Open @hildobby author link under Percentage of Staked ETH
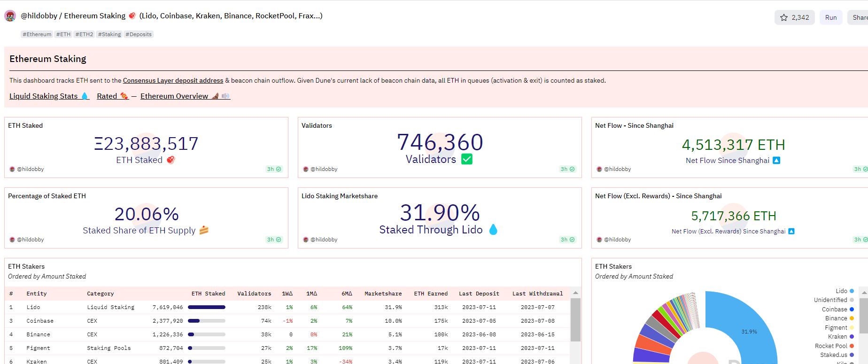Viewport: 868px width, 364px height. [x=30, y=240]
